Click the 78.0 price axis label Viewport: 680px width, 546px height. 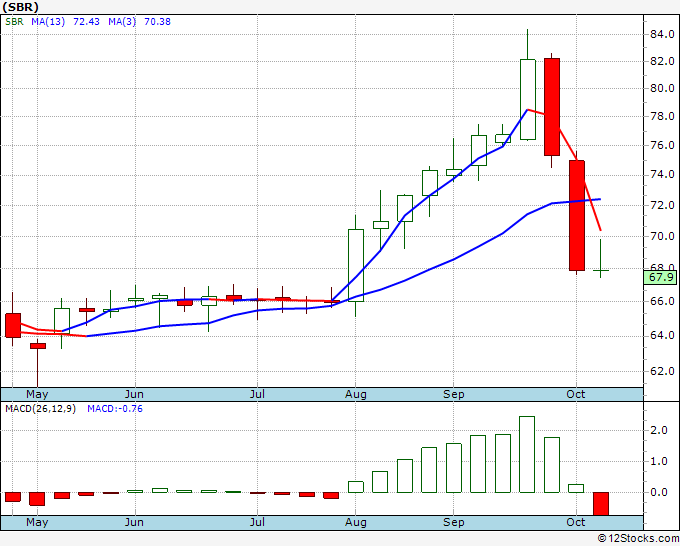(662, 116)
